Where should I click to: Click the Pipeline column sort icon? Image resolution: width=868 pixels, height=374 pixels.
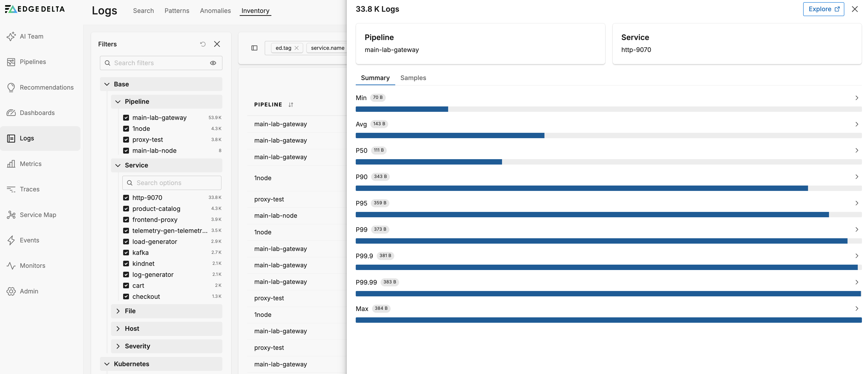[x=291, y=104]
